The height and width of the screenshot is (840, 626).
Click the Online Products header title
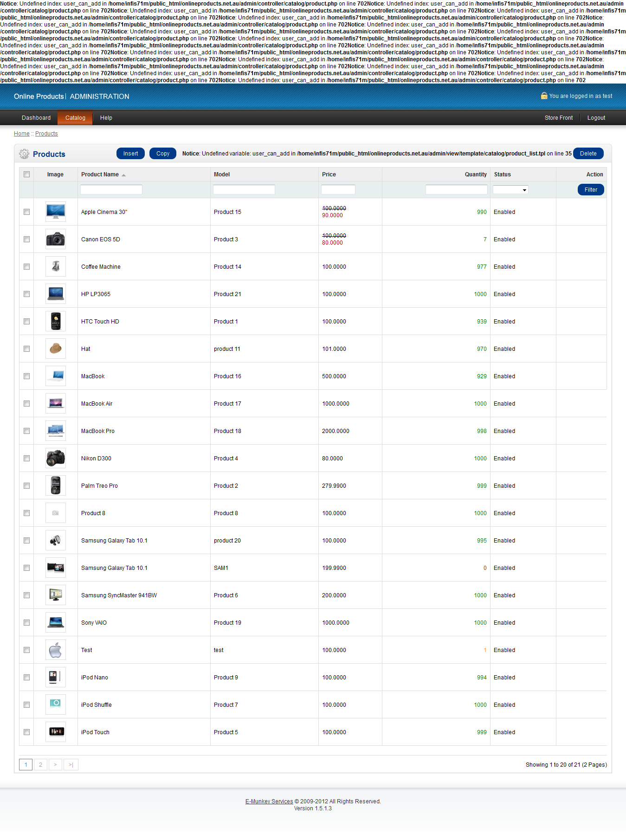coord(39,97)
